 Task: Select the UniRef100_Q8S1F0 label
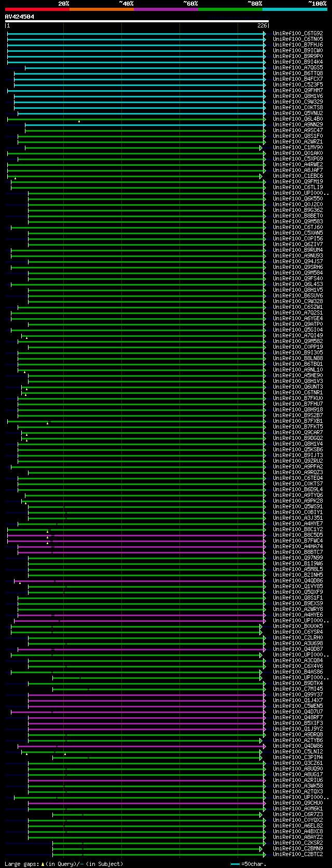tap(298, 136)
